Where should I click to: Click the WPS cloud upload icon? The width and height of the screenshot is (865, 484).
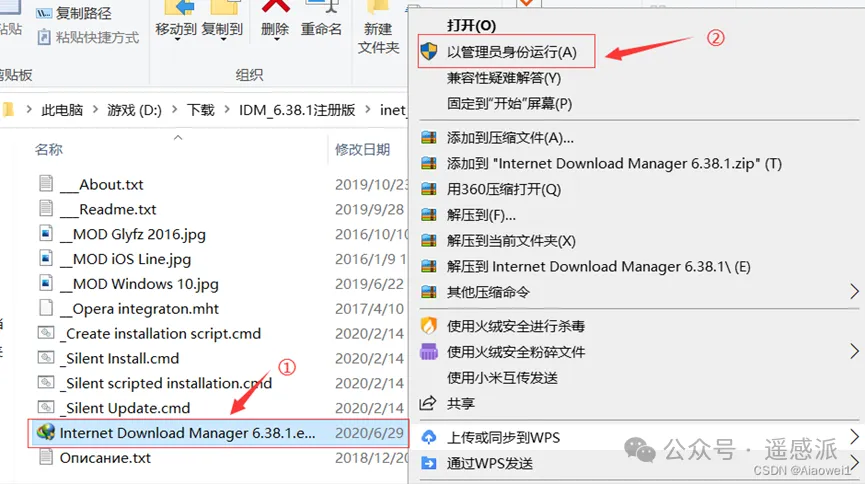click(x=429, y=438)
